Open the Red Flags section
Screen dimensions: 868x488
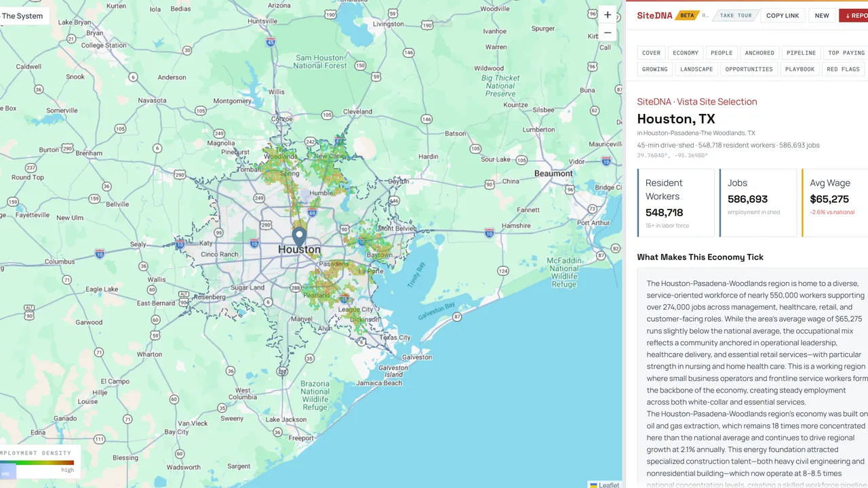843,69
